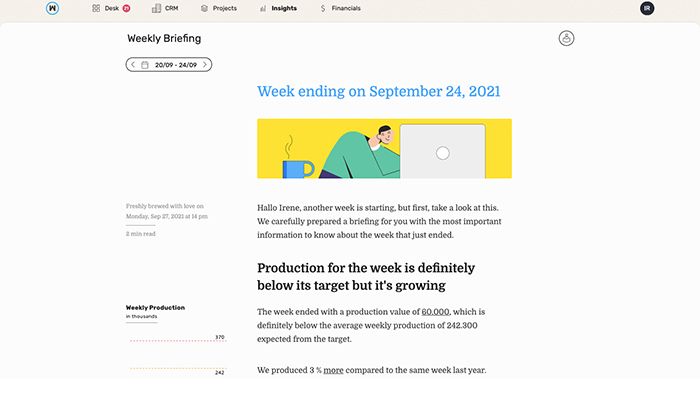Click the Desk notification badge
Viewport: 700px width, 400px height.
pyautogui.click(x=127, y=8)
